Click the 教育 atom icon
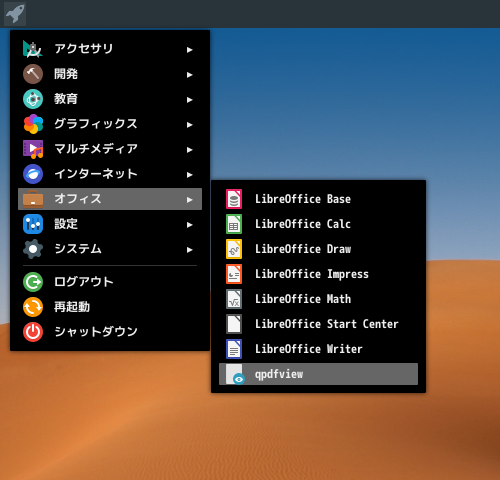500x480 pixels. pos(33,99)
